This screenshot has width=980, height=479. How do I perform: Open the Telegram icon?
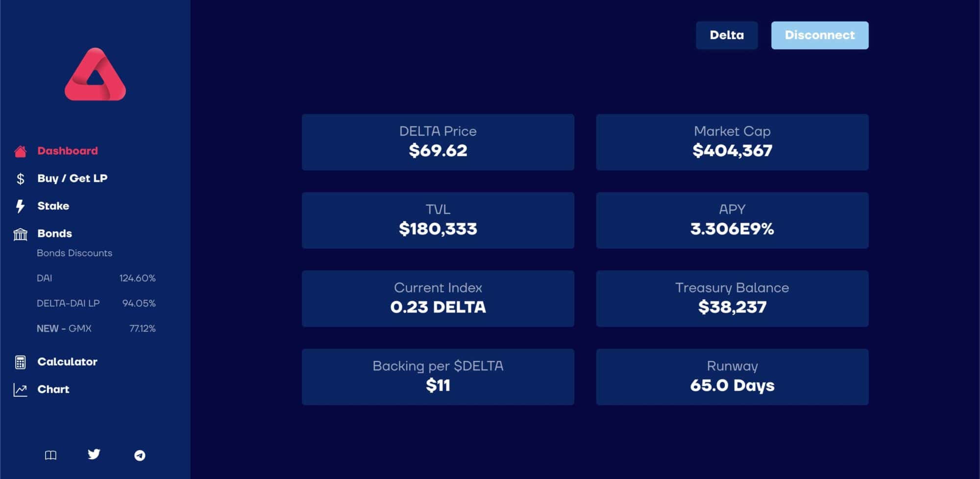140,455
